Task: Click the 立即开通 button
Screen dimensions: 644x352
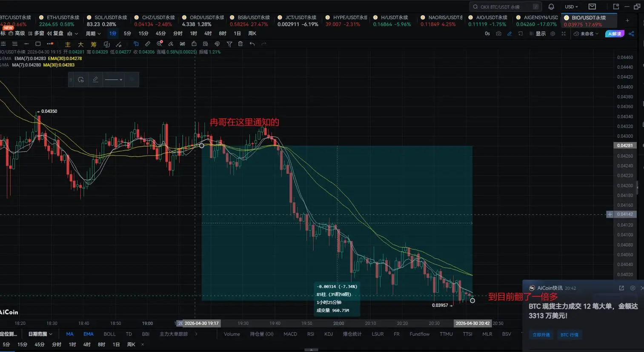Action: [541, 335]
